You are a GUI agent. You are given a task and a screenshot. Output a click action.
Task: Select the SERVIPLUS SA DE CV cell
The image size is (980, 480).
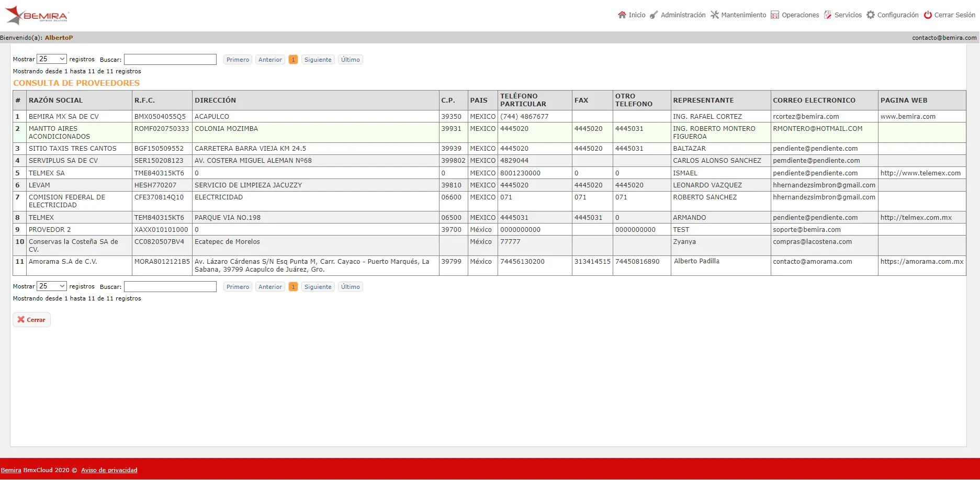point(79,161)
